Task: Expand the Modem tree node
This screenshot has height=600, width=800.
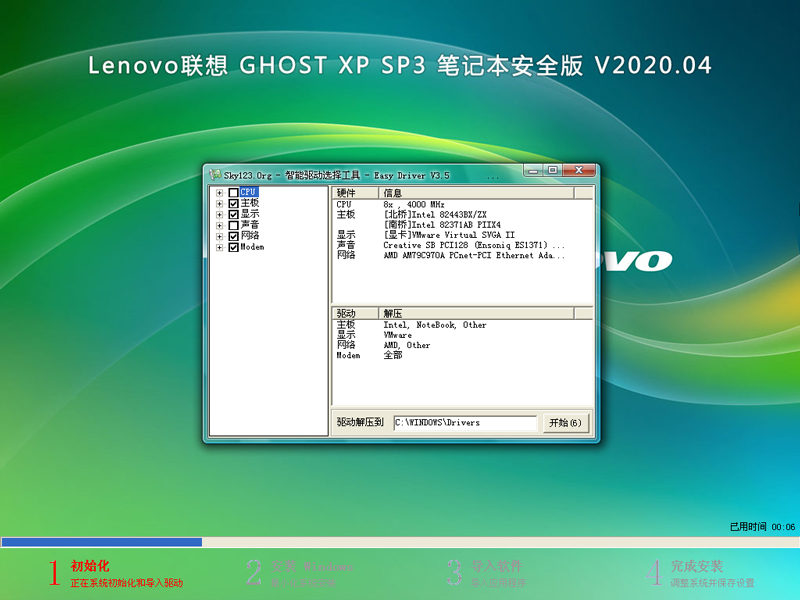Action: point(219,247)
